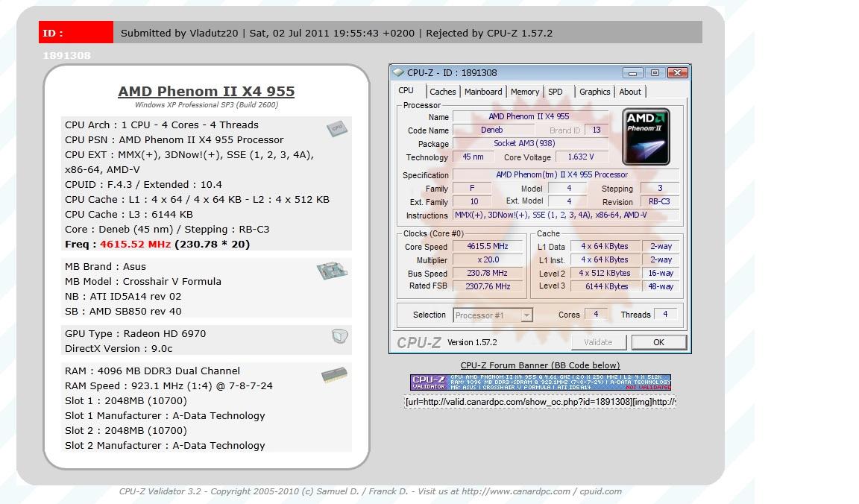This screenshot has height=504, width=859.
Task: Click the DirectX Version : 9.0c line
Action: coord(119,348)
